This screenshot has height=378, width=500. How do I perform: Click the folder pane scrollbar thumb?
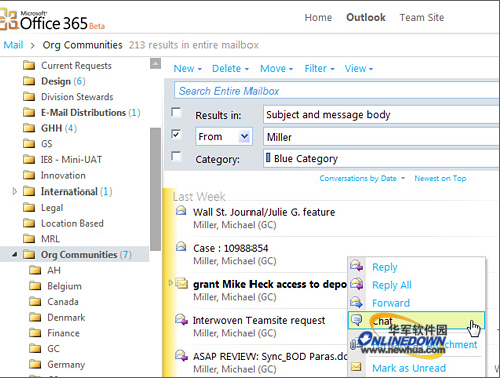(x=155, y=189)
